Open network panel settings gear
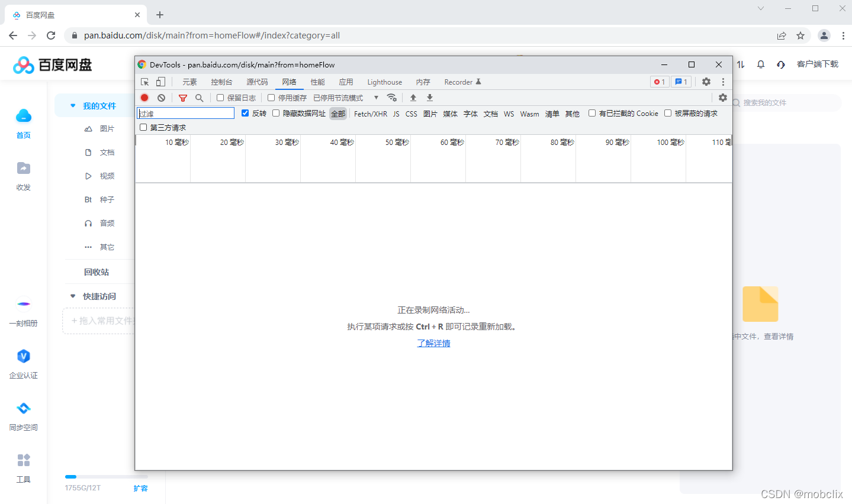 pyautogui.click(x=723, y=98)
